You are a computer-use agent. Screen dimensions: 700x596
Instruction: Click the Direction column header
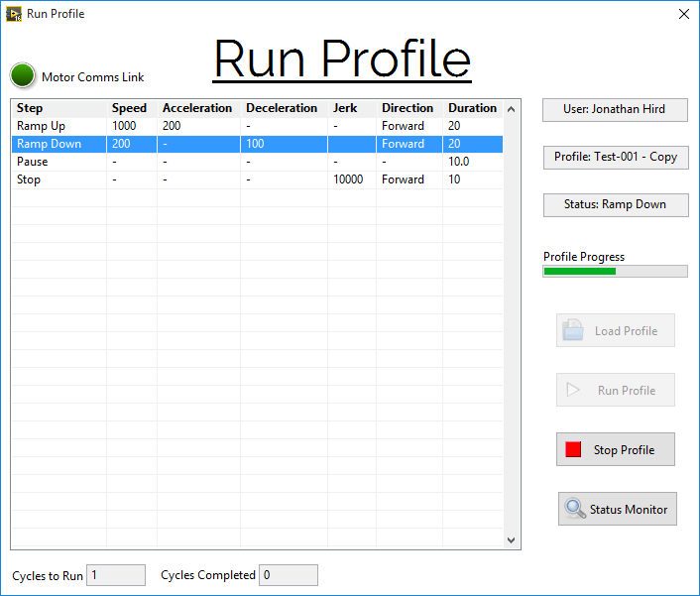(x=409, y=108)
